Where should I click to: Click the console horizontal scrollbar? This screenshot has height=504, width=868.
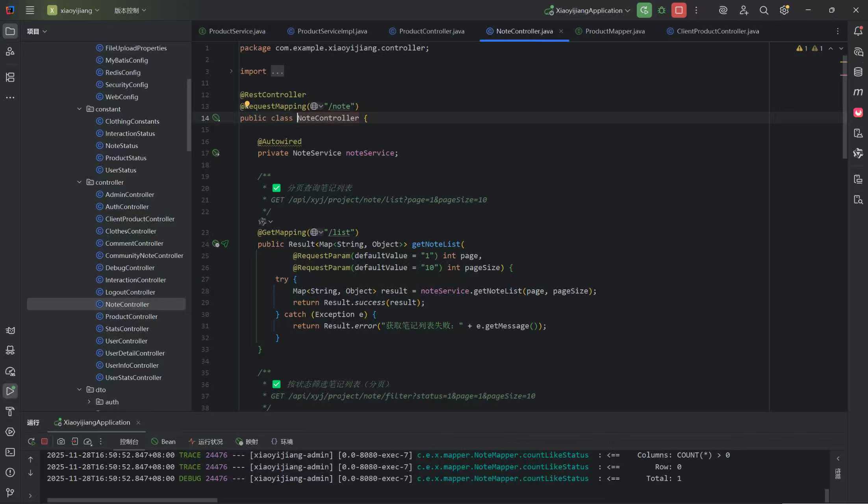pyautogui.click(x=132, y=500)
